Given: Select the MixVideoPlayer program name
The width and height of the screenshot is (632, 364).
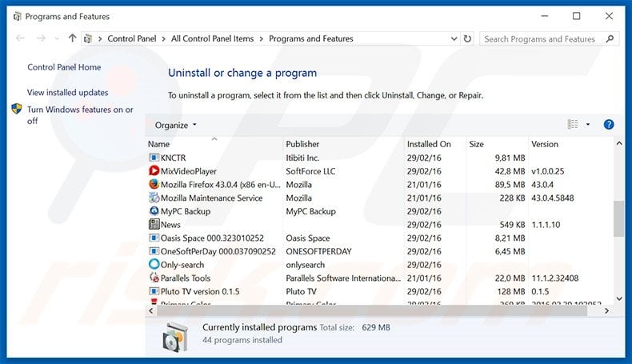Looking at the screenshot, I should tap(189, 171).
